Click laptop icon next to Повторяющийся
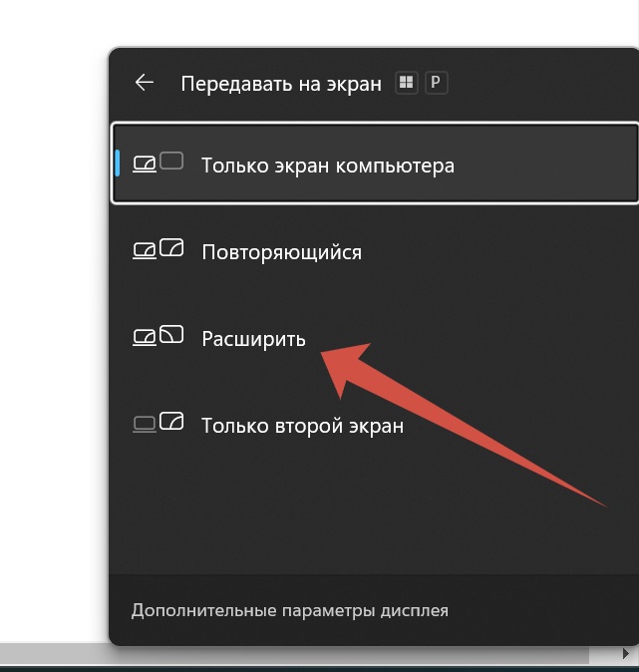 coord(144,250)
